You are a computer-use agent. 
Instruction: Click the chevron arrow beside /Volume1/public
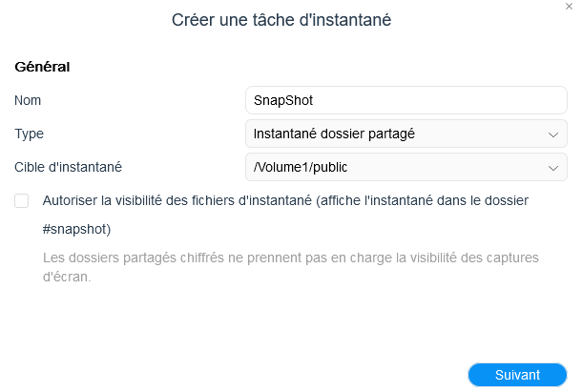tap(553, 168)
